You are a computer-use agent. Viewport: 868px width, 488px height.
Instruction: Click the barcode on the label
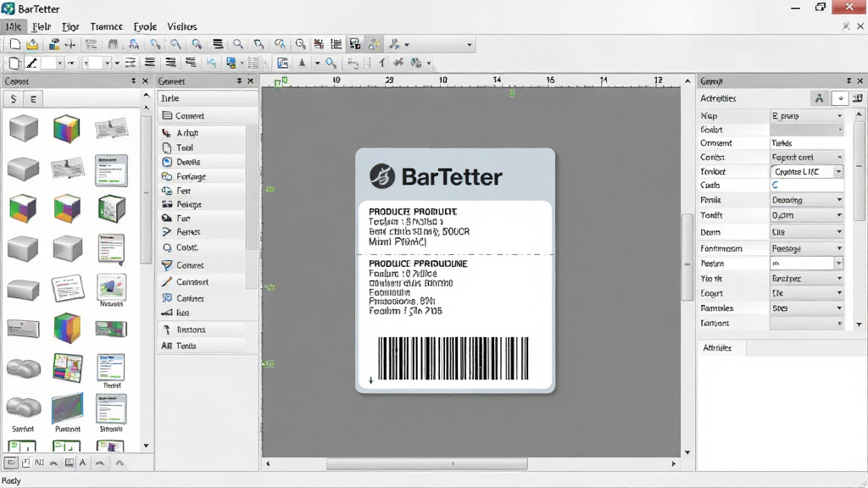point(453,358)
